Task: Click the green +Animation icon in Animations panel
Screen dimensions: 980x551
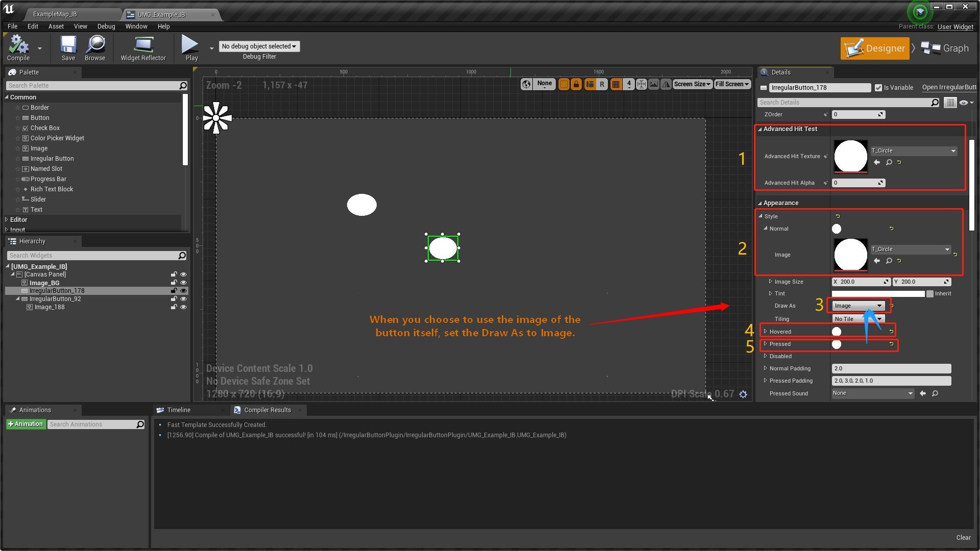Action: coord(26,424)
